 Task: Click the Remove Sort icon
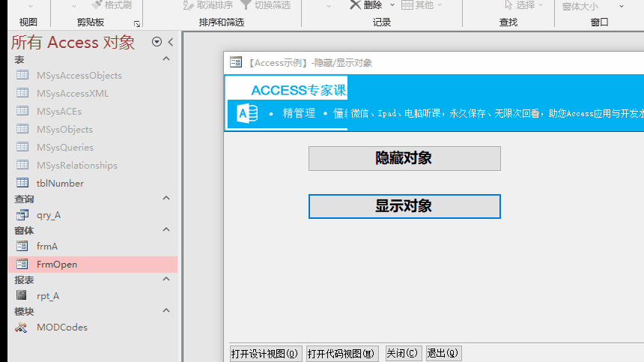point(188,5)
